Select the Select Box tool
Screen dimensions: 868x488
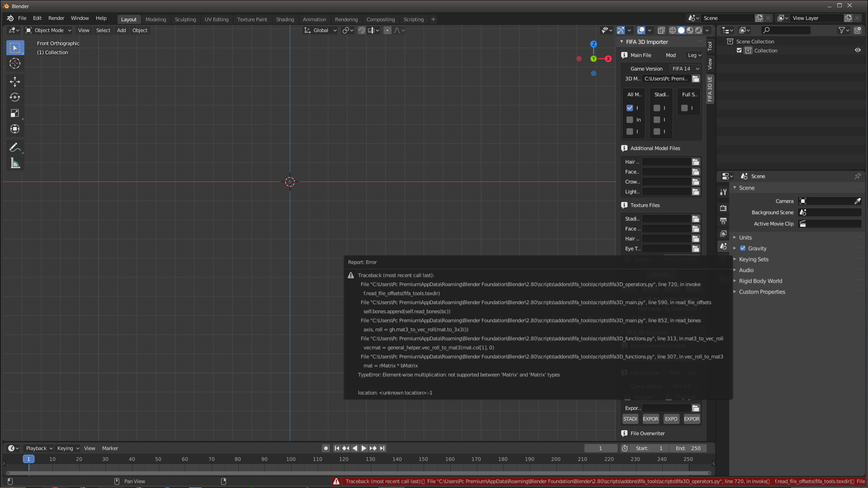click(x=15, y=47)
